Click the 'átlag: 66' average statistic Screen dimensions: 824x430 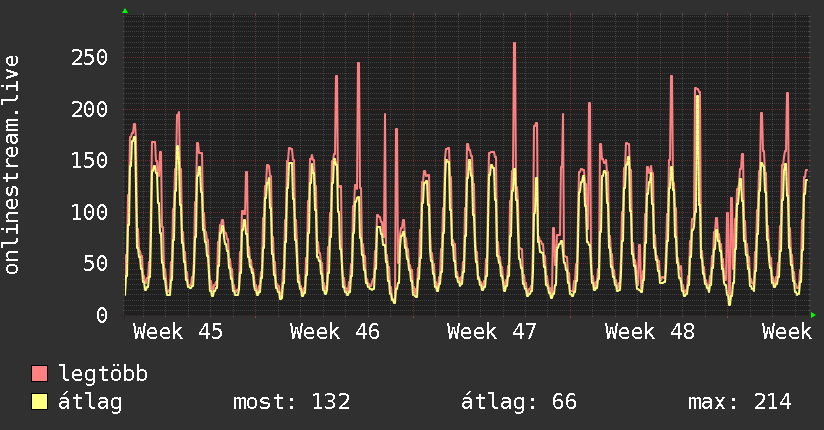(519, 402)
